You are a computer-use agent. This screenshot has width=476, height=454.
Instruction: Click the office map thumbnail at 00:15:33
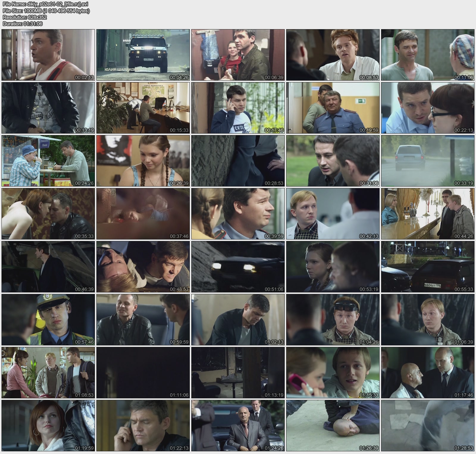(x=143, y=108)
